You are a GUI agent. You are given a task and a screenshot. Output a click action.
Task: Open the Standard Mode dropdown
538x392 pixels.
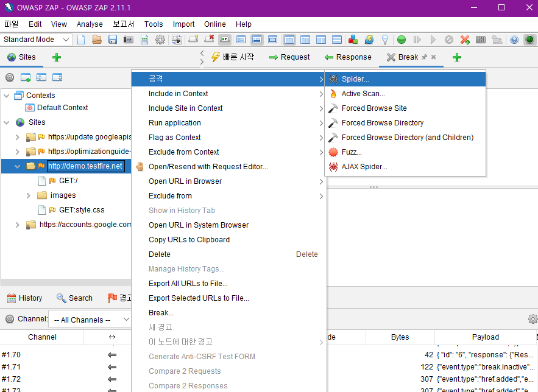click(36, 40)
